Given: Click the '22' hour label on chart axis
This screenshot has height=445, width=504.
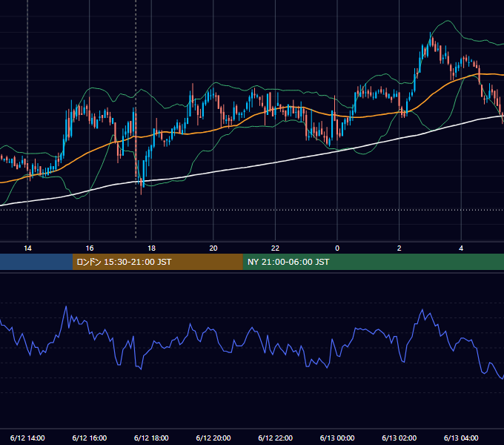Looking at the screenshot, I should [x=275, y=248].
